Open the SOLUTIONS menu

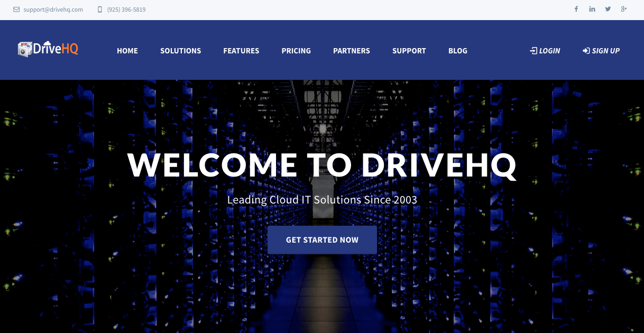coord(181,51)
